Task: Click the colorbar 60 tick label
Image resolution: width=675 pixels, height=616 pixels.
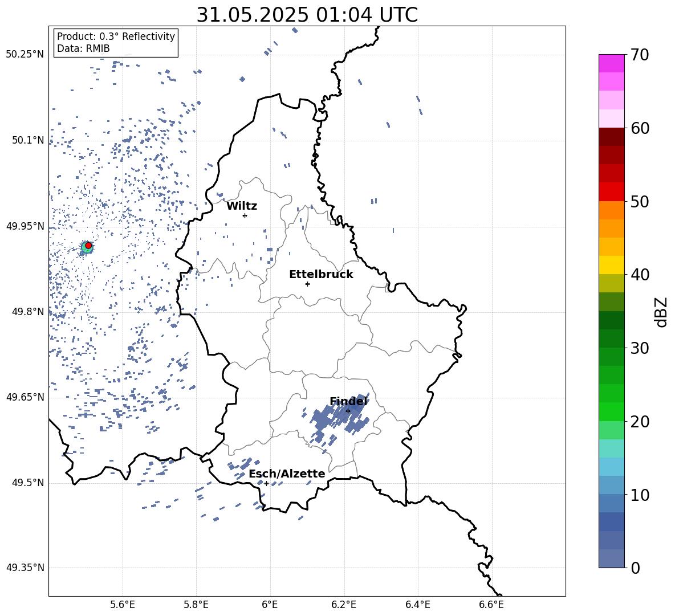Action: coord(640,128)
